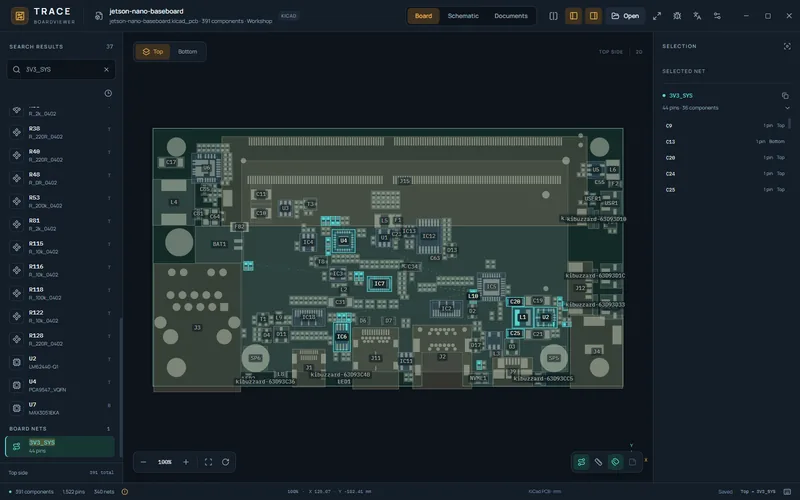Click the U2 LM62440-Q1 chip icon
Viewport: 800px width, 500px height.
pyautogui.click(x=17, y=362)
